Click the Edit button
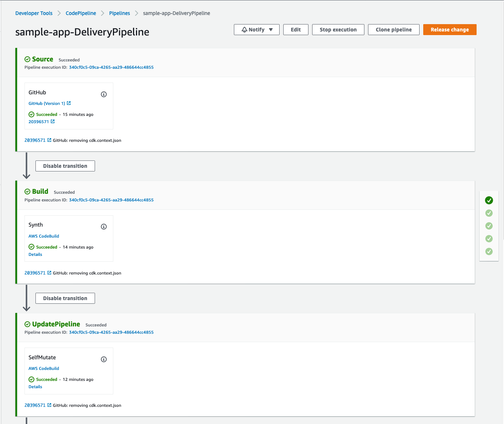 (296, 30)
